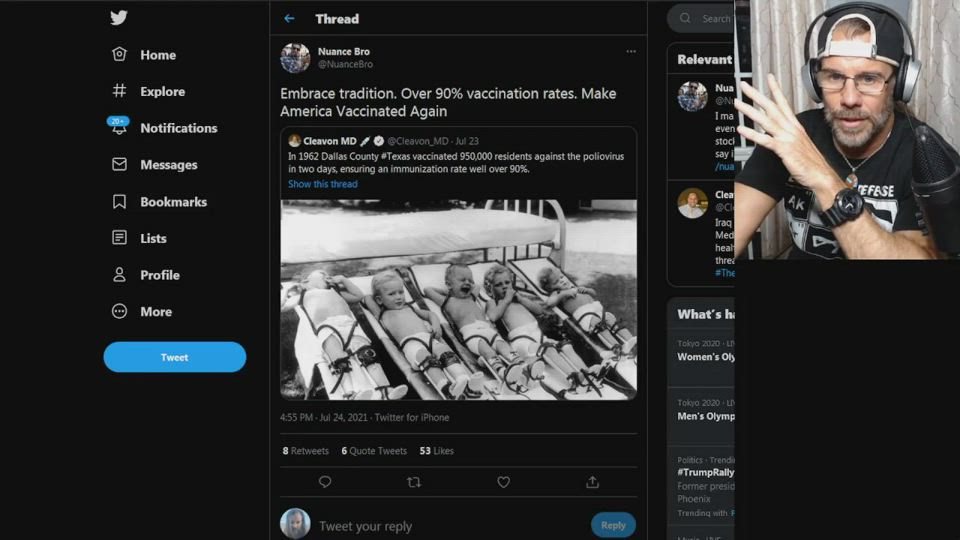Share the tweet via share icon
The height and width of the screenshot is (540, 960).
[592, 482]
